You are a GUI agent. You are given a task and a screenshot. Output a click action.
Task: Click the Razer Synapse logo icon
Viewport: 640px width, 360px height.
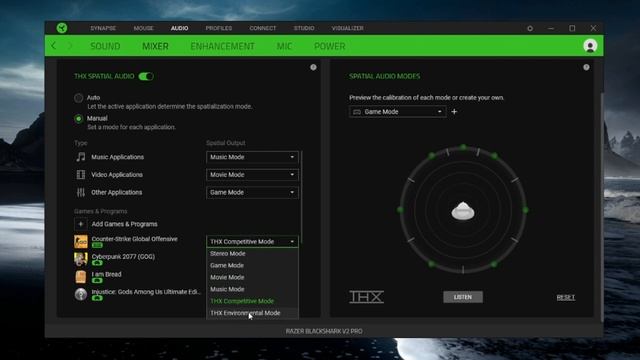62,28
